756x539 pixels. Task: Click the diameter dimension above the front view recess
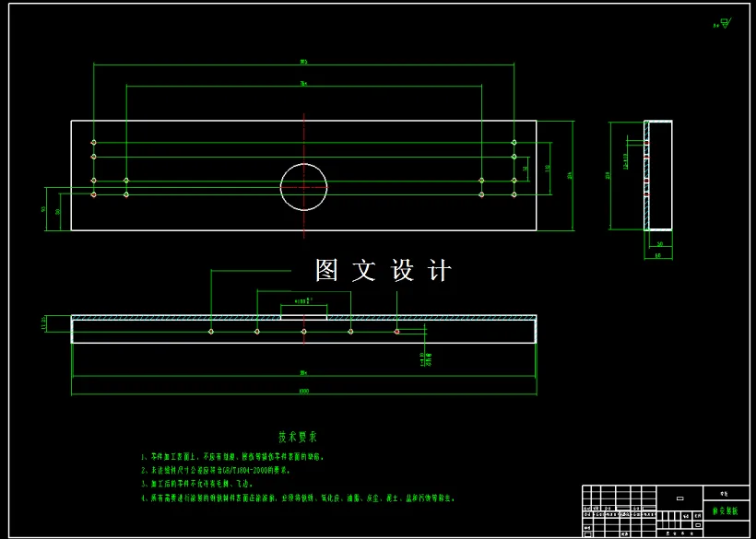tap(303, 301)
